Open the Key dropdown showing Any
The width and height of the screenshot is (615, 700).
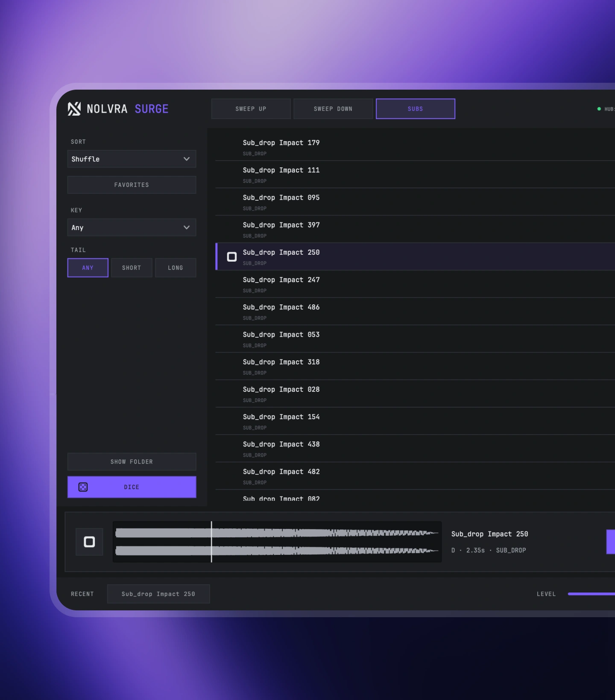132,227
